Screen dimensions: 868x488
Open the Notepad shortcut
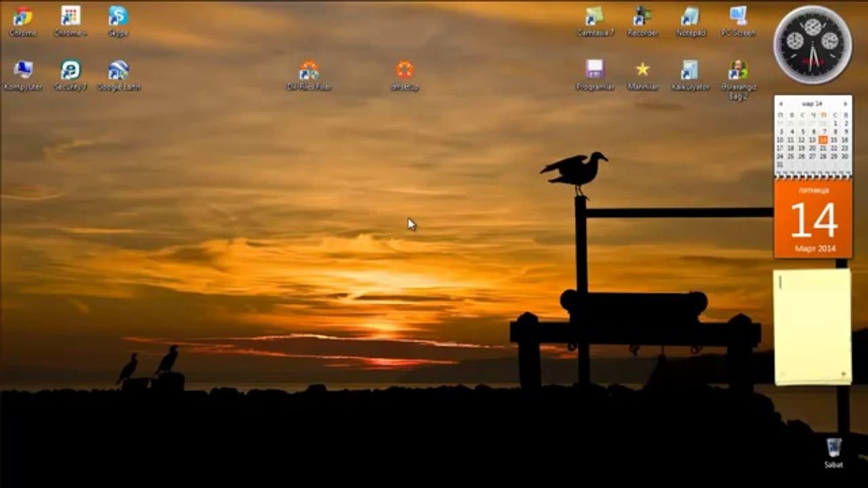690,21
